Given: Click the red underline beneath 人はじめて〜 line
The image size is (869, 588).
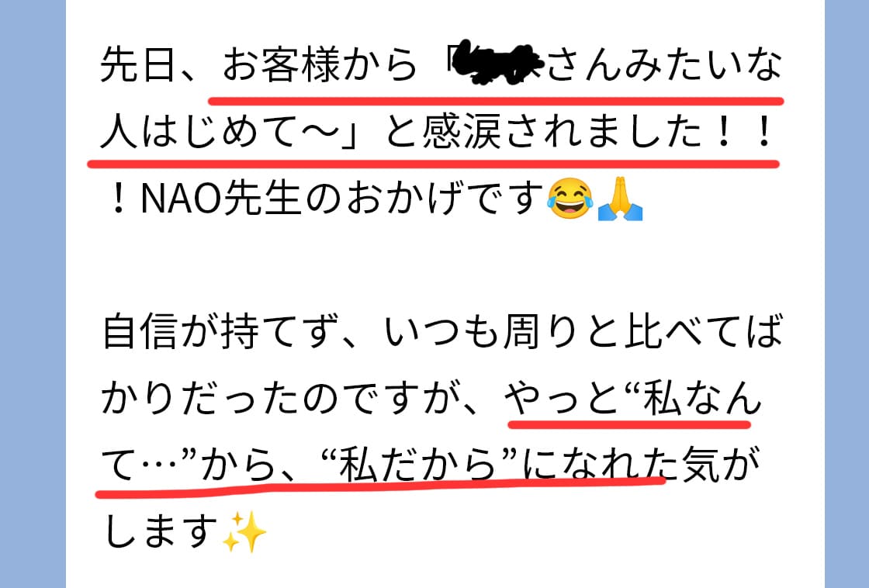Looking at the screenshot, I should pyautogui.click(x=434, y=164).
